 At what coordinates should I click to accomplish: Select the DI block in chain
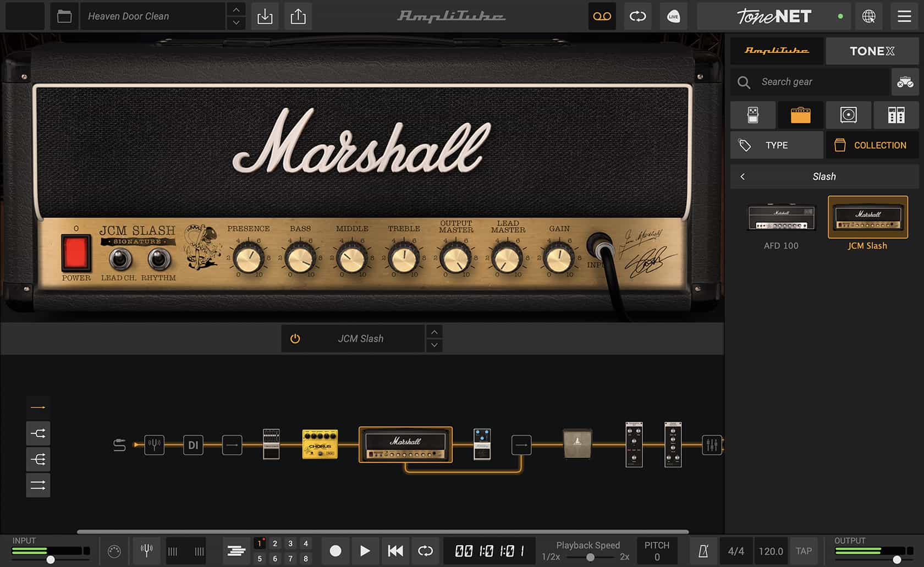(x=193, y=444)
